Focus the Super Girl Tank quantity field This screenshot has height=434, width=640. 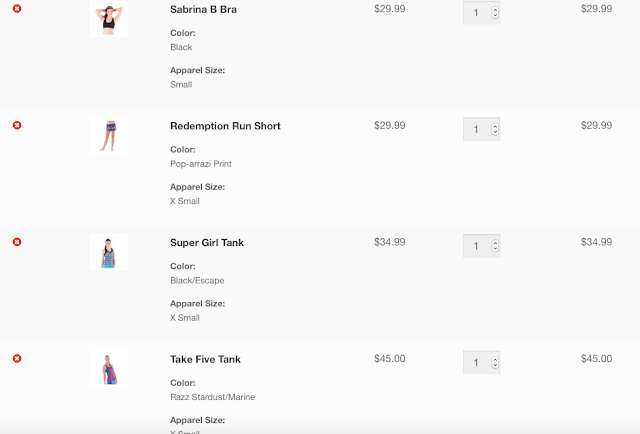476,246
